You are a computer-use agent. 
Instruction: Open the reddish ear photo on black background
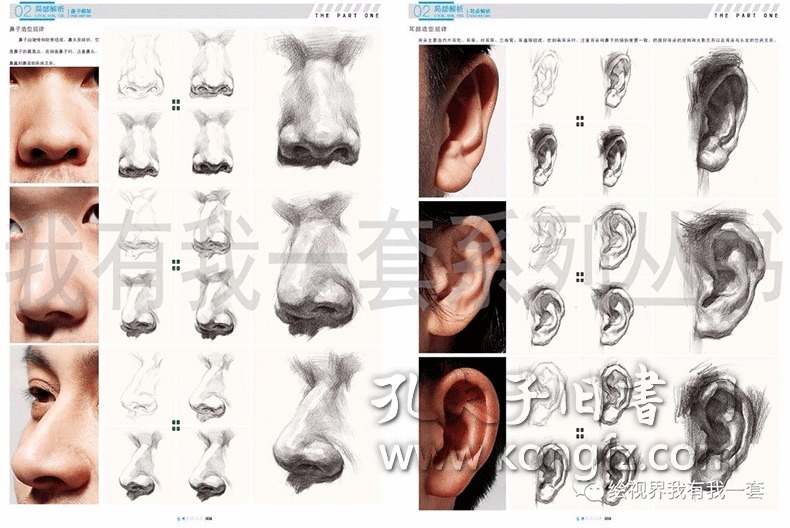pyautogui.click(x=462, y=433)
